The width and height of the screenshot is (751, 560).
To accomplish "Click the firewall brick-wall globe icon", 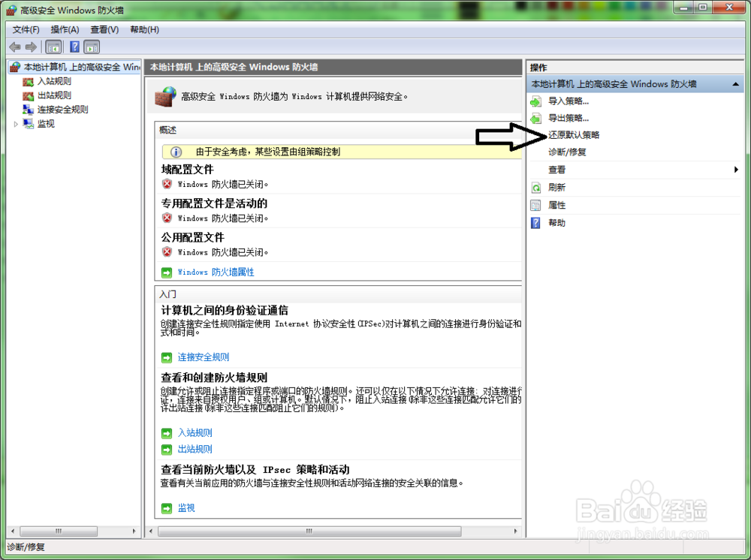I will (166, 97).
